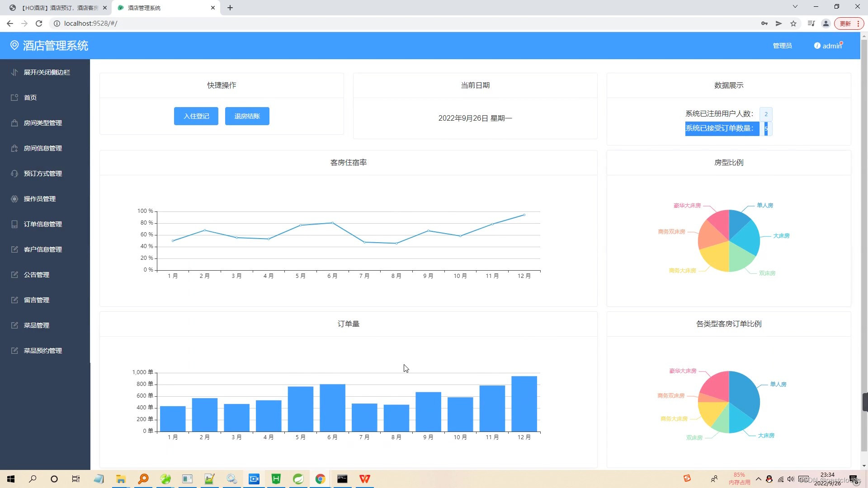The height and width of the screenshot is (488, 868).
Task: Click the 操作员管理 sidebar icon
Action: (x=14, y=199)
